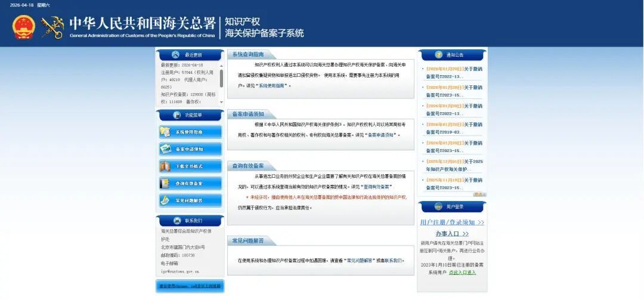Follow the "备案申请须知" link in paragraph text
This screenshot has height=300, width=644.
pyautogui.click(x=380, y=135)
